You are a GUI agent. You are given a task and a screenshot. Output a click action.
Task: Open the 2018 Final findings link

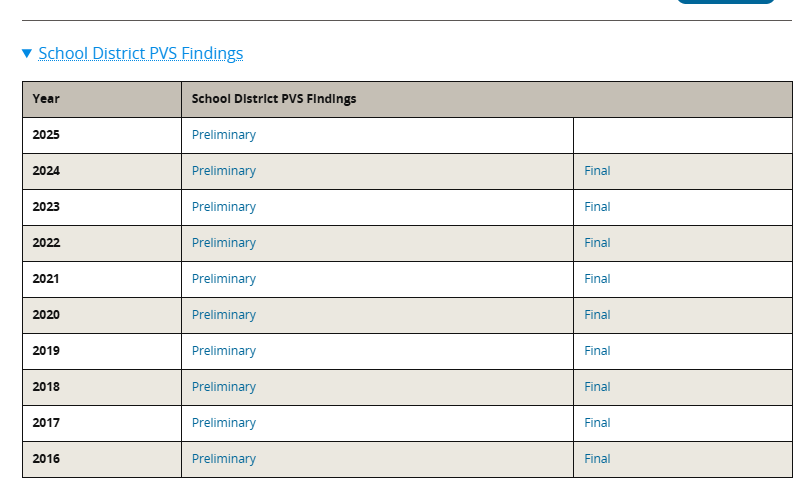pyautogui.click(x=597, y=387)
